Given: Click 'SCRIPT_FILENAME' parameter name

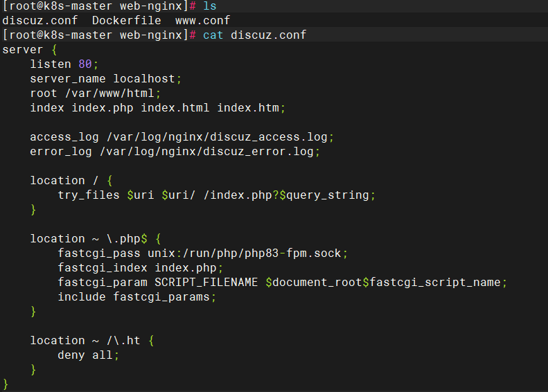Looking at the screenshot, I should pos(206,283).
